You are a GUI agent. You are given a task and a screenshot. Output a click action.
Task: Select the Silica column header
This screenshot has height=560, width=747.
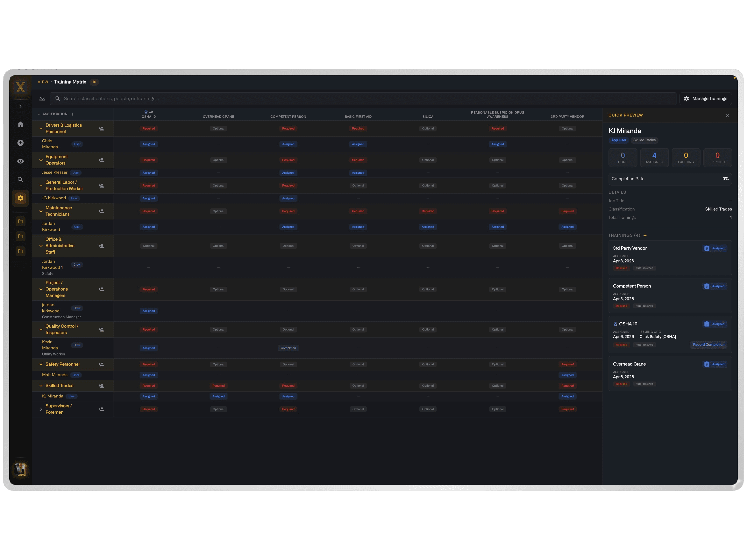tap(428, 117)
